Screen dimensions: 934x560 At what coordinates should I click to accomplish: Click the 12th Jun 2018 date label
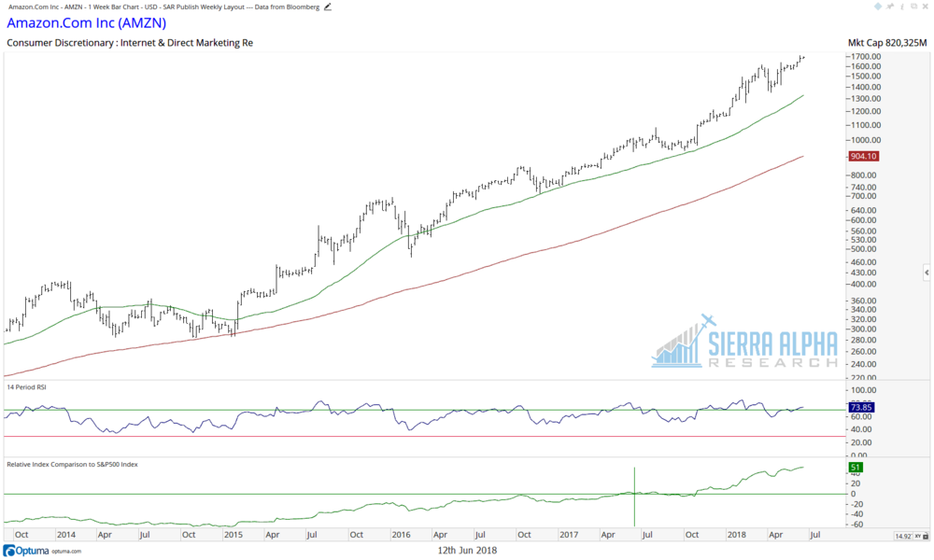[467, 551]
